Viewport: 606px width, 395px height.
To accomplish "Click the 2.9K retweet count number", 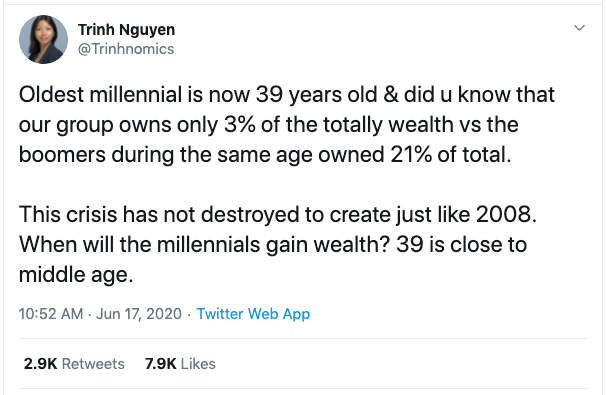I will [40, 364].
